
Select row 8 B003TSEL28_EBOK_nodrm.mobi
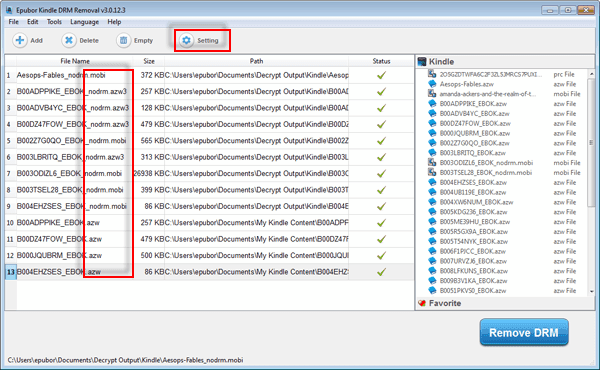pyautogui.click(x=209, y=190)
